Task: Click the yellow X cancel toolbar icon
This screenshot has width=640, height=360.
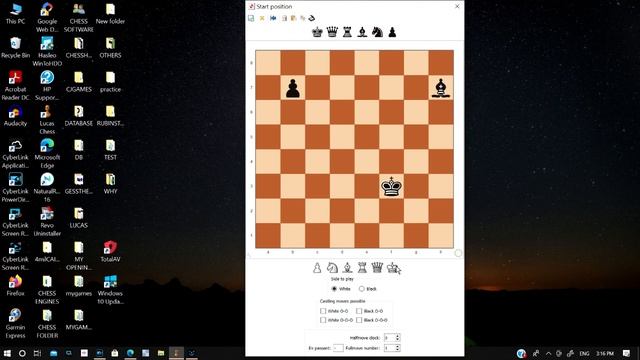Action: pos(262,18)
